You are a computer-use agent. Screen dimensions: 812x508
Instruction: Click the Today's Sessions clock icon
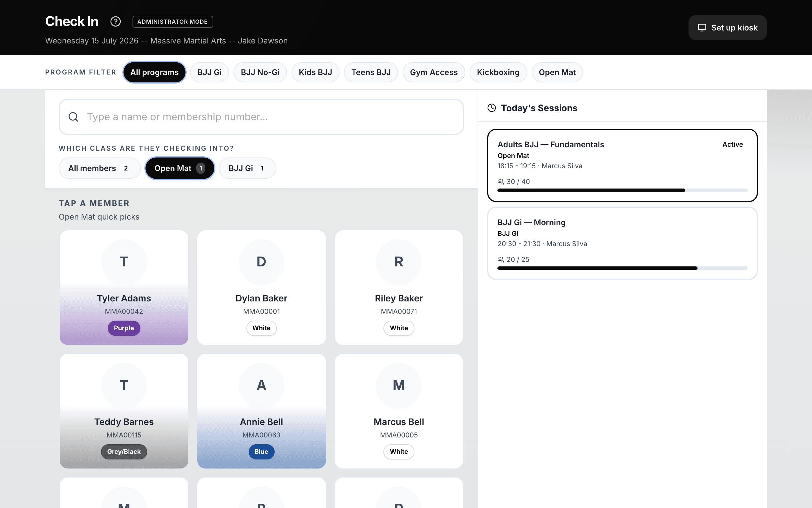(491, 108)
